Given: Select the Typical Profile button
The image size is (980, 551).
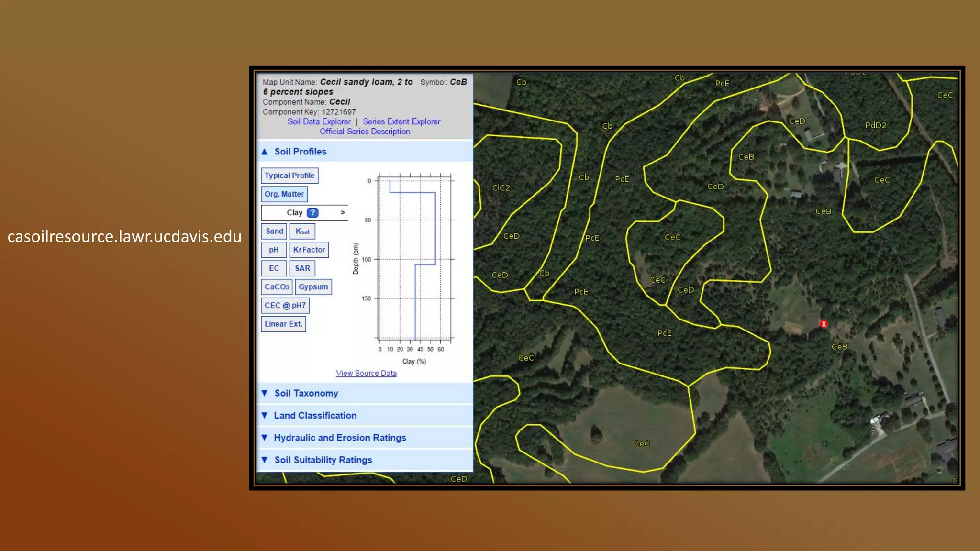Looking at the screenshot, I should click(290, 176).
